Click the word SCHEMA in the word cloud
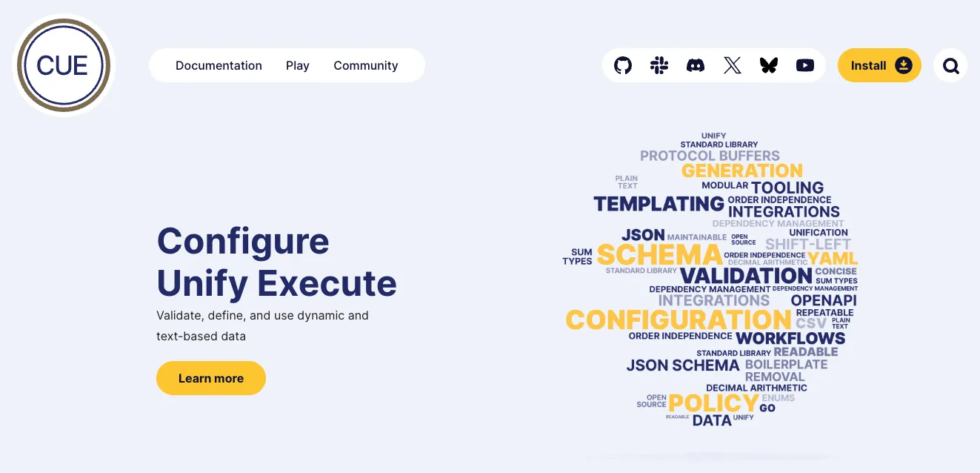Screen dimensions: 980x473 [x=659, y=255]
